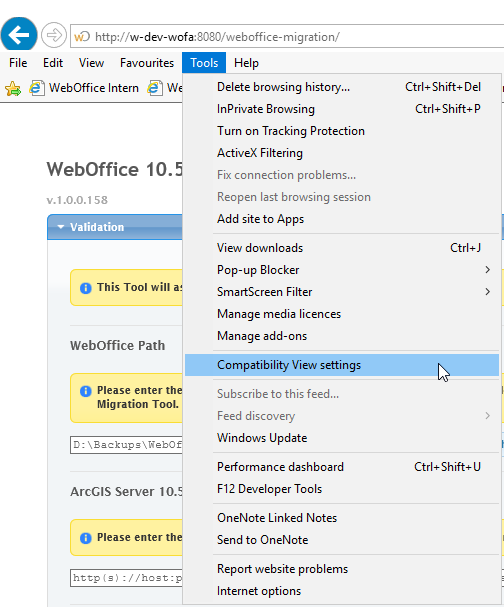Screen dimensions: 504x607
Task: Close the open Tools menu
Action: 204,63
